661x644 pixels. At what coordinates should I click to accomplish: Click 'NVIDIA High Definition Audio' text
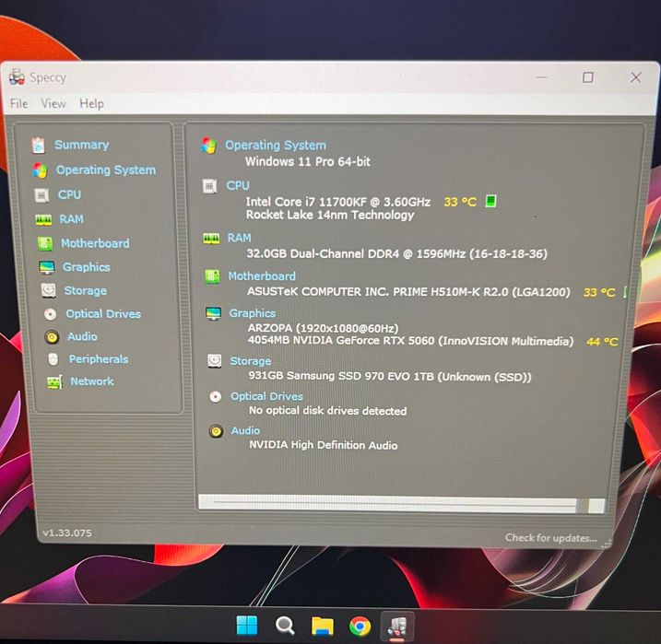pyautogui.click(x=324, y=445)
